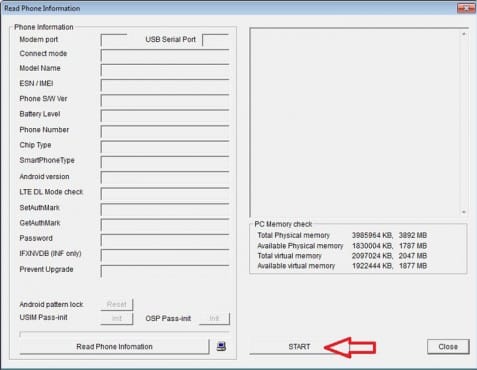Click the Total virtual memory value 2097024 KB

(x=373, y=256)
